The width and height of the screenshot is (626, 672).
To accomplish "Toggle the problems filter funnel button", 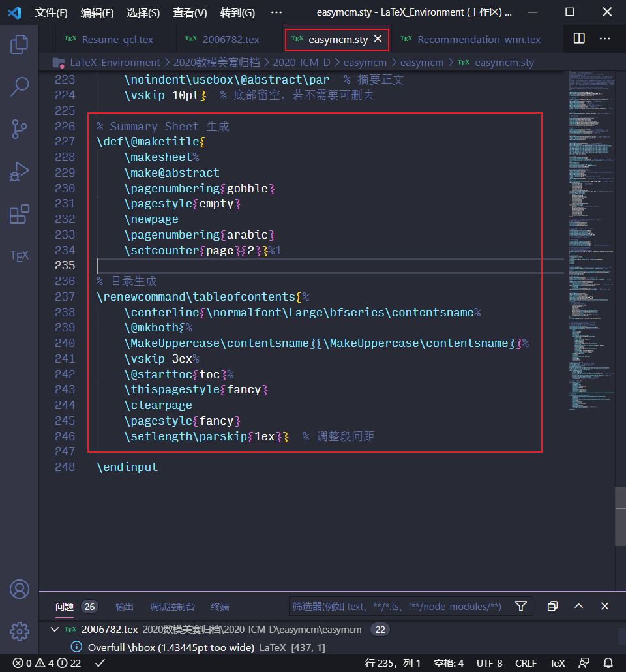I will click(x=520, y=607).
